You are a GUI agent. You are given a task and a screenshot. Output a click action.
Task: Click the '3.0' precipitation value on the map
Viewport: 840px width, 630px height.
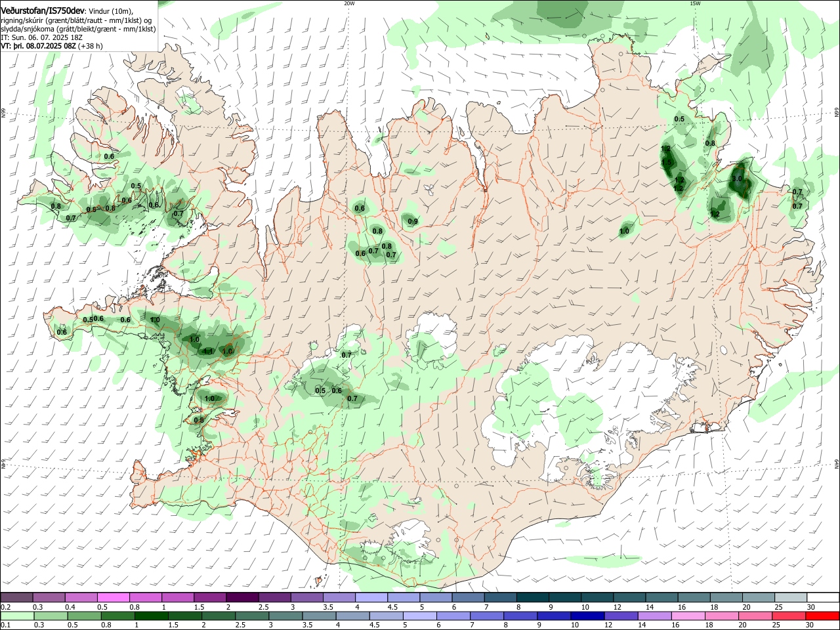736,178
